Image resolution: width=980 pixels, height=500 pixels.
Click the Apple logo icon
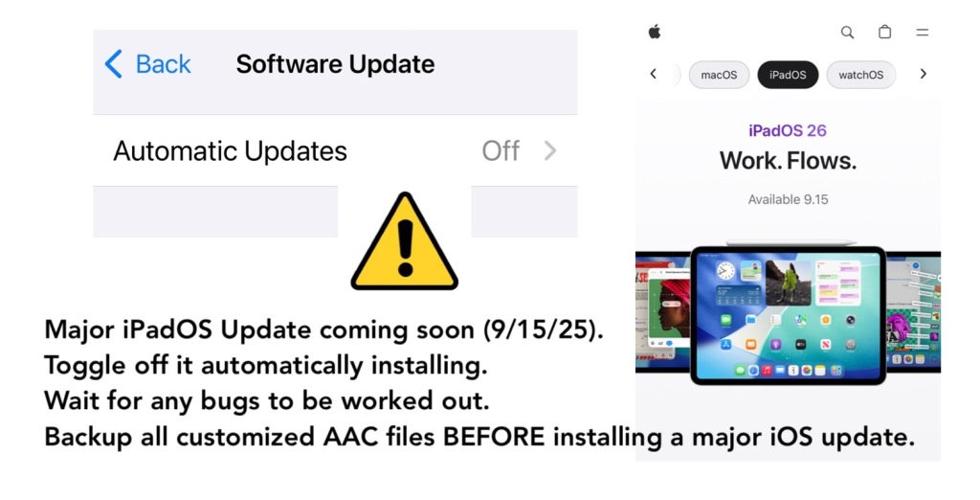click(655, 32)
